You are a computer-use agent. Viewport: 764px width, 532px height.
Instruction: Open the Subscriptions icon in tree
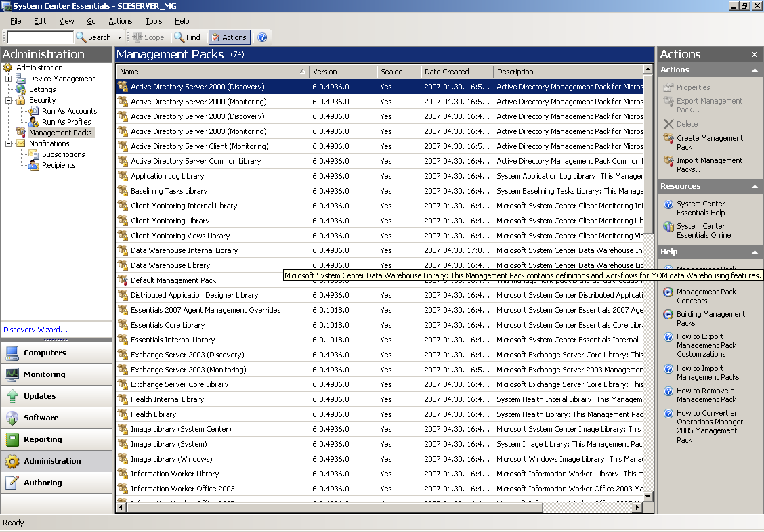(x=34, y=154)
